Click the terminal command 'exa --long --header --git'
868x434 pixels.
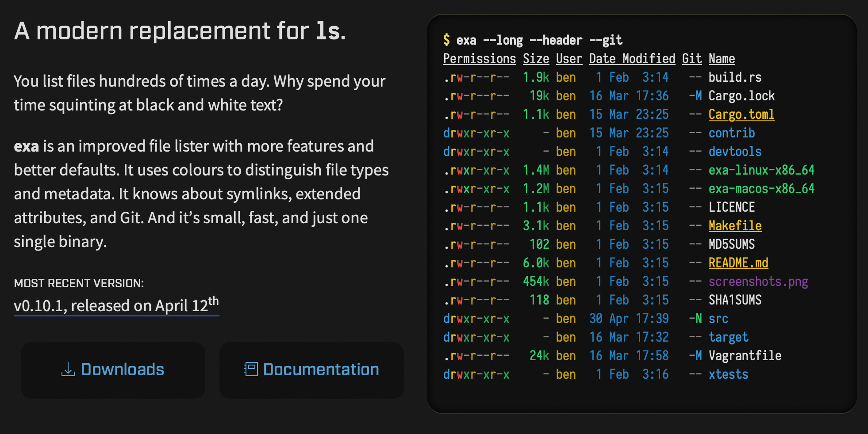(539, 40)
